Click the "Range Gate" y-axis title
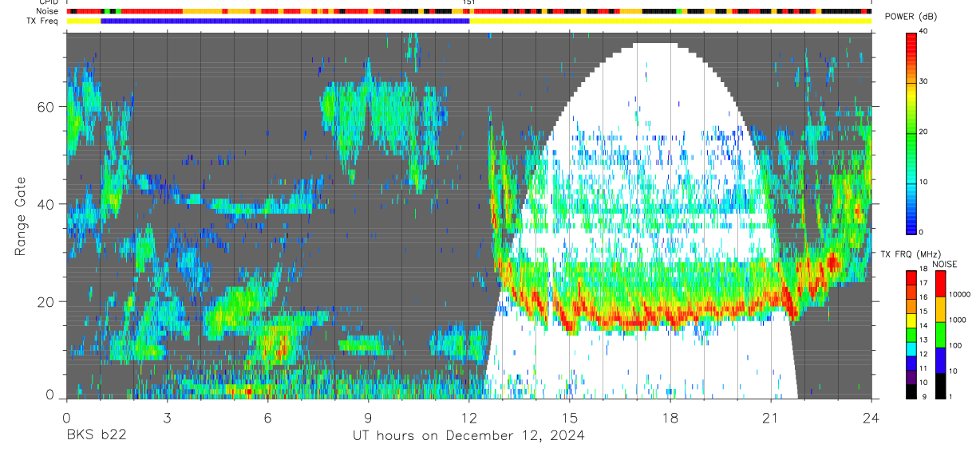This screenshot has height=452, width=980. click(20, 217)
